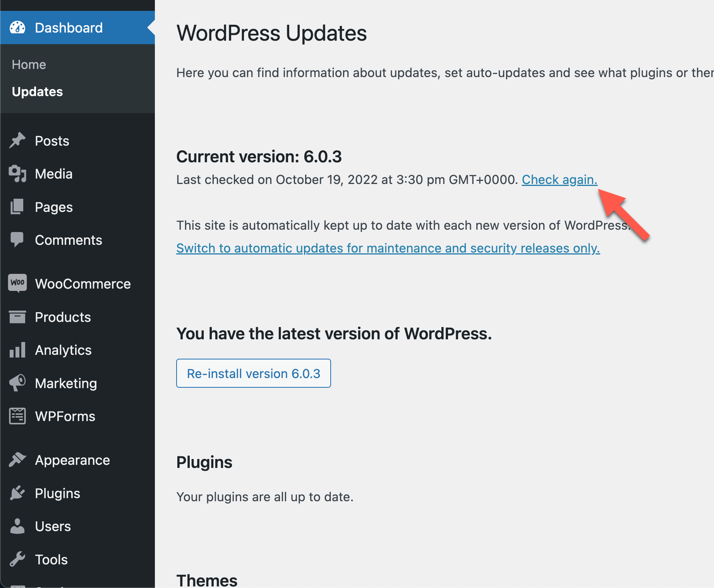Click the Tools wrench icon
The width and height of the screenshot is (714, 588).
[17, 559]
